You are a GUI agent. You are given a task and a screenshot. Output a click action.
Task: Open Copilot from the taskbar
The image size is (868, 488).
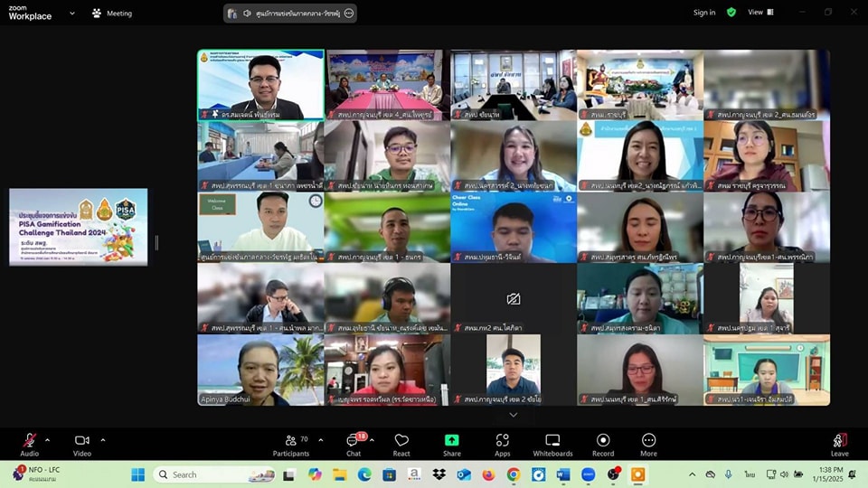point(315,474)
